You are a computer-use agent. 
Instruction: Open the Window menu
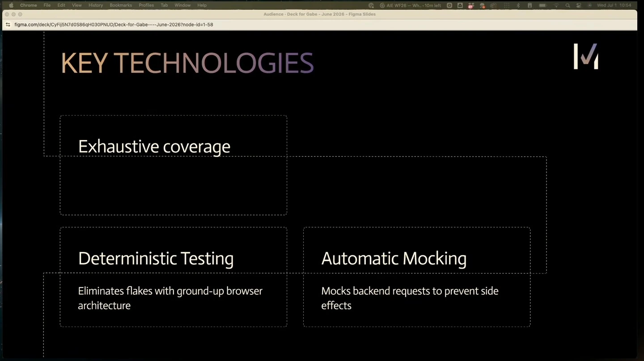(182, 5)
